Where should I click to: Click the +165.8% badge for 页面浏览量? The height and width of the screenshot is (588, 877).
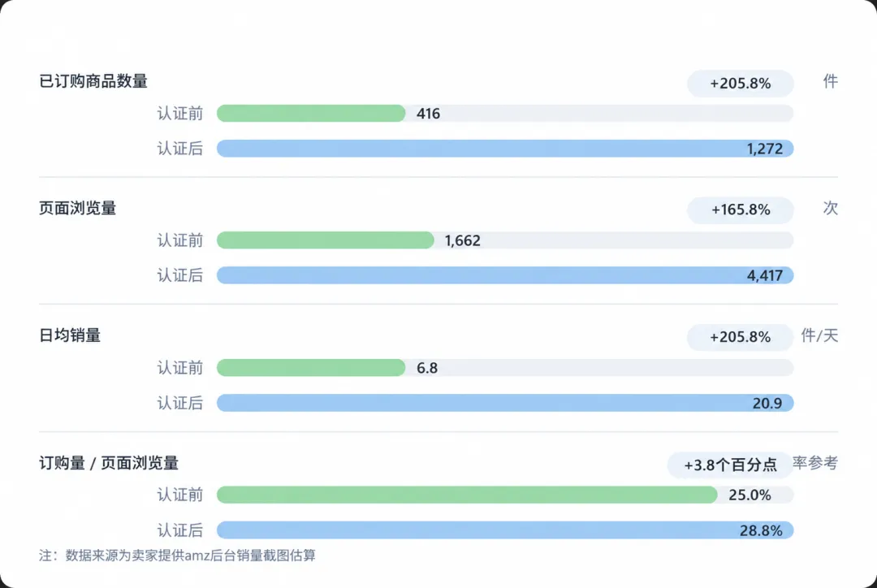point(740,210)
